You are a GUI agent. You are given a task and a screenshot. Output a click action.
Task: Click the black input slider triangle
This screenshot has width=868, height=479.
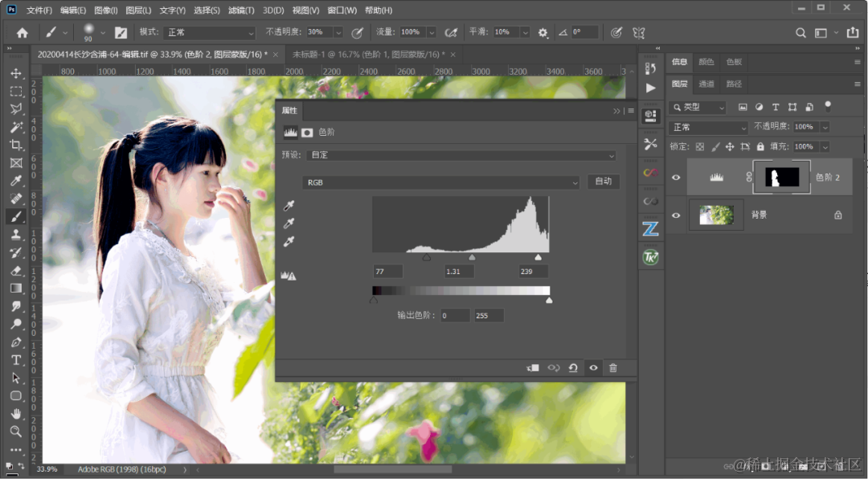[x=426, y=257]
